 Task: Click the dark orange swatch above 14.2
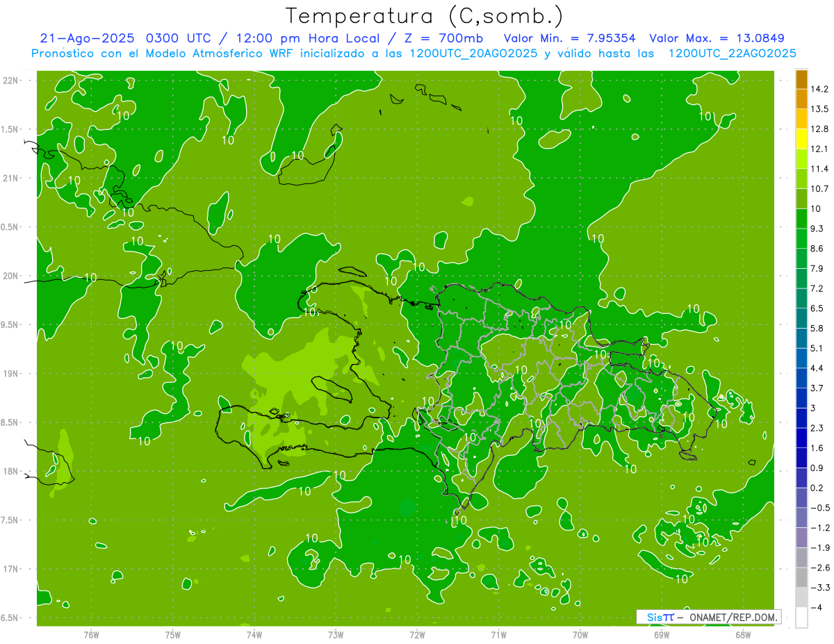coord(801,79)
